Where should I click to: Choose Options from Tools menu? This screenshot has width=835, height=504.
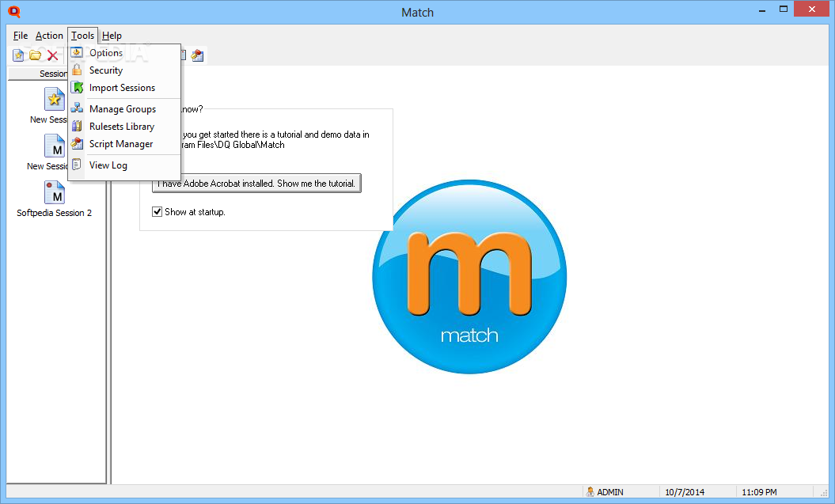[124, 53]
